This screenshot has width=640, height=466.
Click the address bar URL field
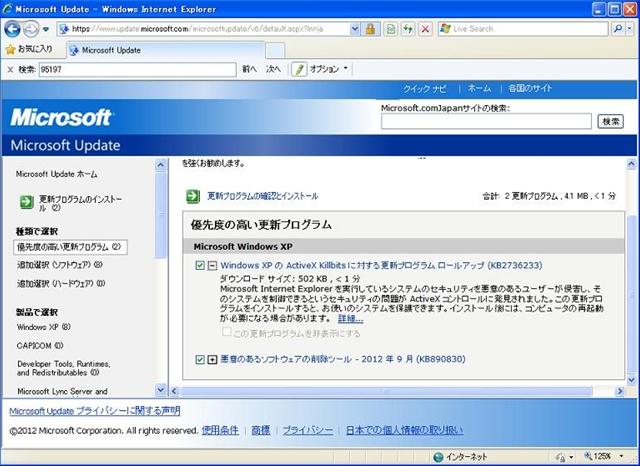click(x=203, y=29)
